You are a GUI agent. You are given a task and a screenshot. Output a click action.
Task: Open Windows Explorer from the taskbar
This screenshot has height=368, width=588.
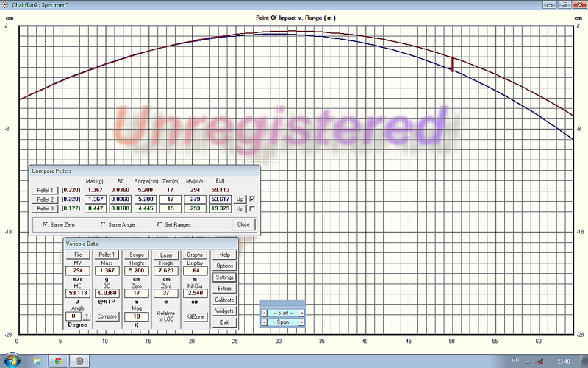(x=37, y=361)
